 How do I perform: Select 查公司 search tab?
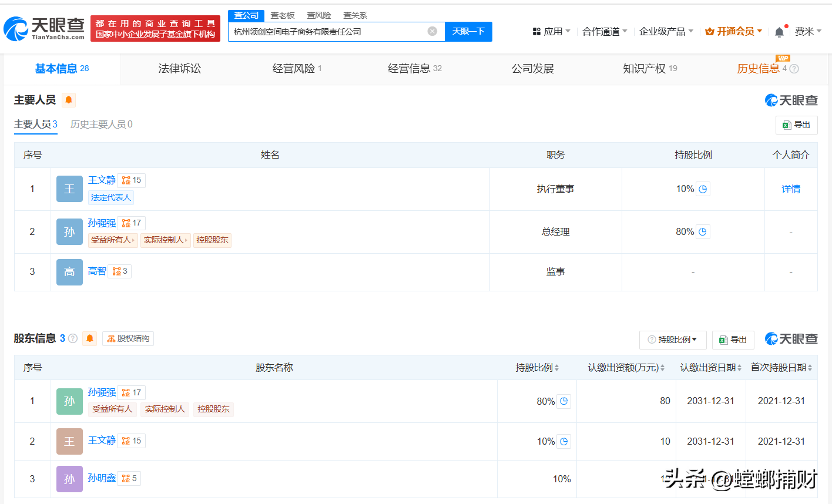click(x=246, y=15)
